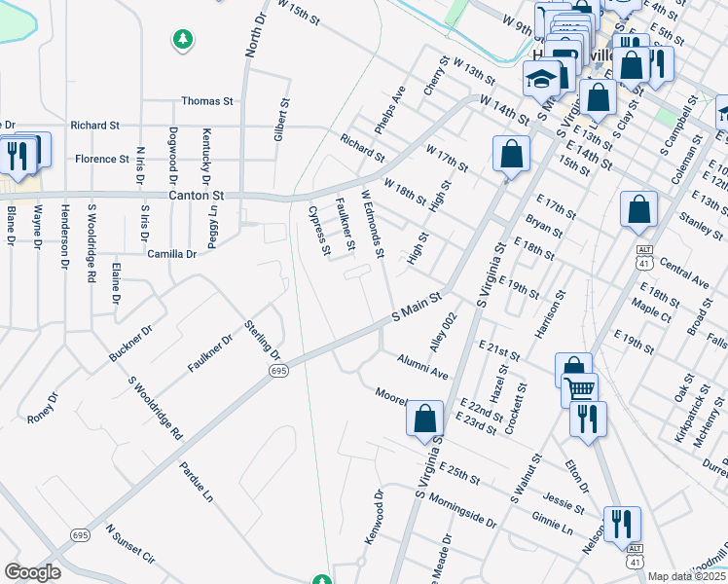Select the W 13th St label
The height and width of the screenshot is (584, 728).
(x=474, y=71)
